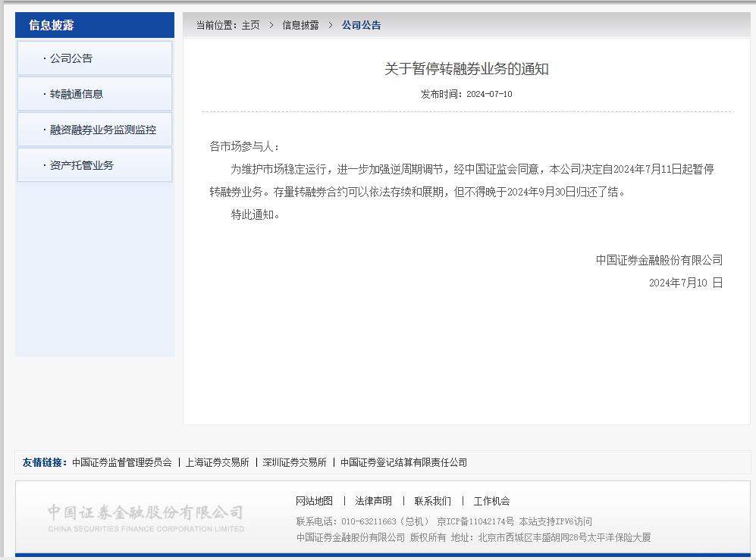Visit the 深圳证券交易所 link
This screenshot has height=560, width=756.
coord(294,463)
